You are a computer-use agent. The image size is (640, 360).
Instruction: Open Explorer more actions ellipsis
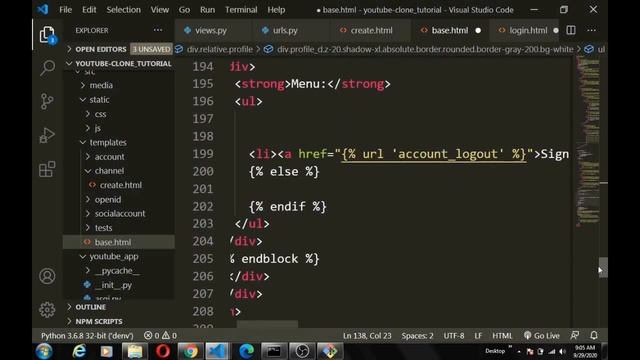[x=158, y=30]
